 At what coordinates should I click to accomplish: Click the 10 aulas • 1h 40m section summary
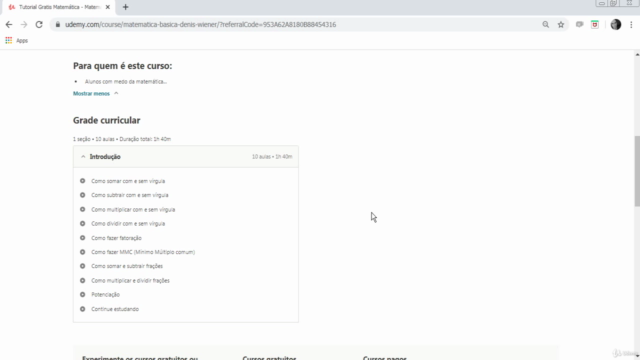272,157
